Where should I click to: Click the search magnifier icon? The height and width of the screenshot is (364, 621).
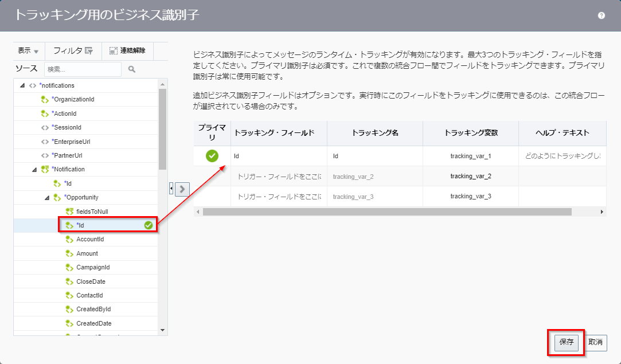(131, 69)
